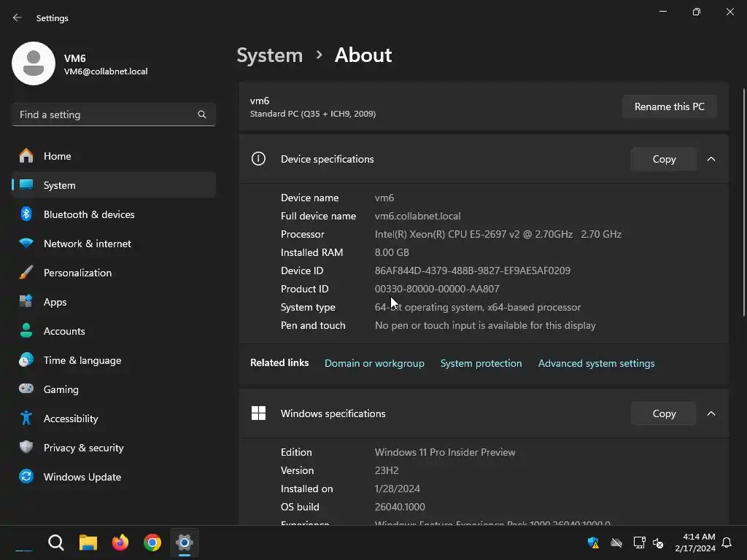Screen dimensions: 747x560
Task: Open Home in the settings sidebar
Action: [113, 156]
